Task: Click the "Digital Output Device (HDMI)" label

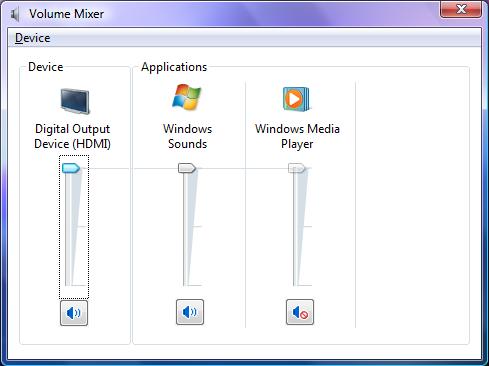Action: tap(72, 136)
